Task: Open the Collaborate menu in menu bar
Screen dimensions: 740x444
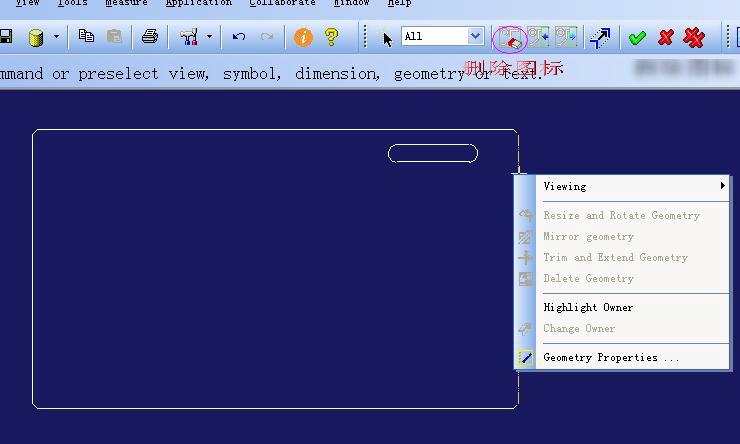Action: (x=282, y=3)
